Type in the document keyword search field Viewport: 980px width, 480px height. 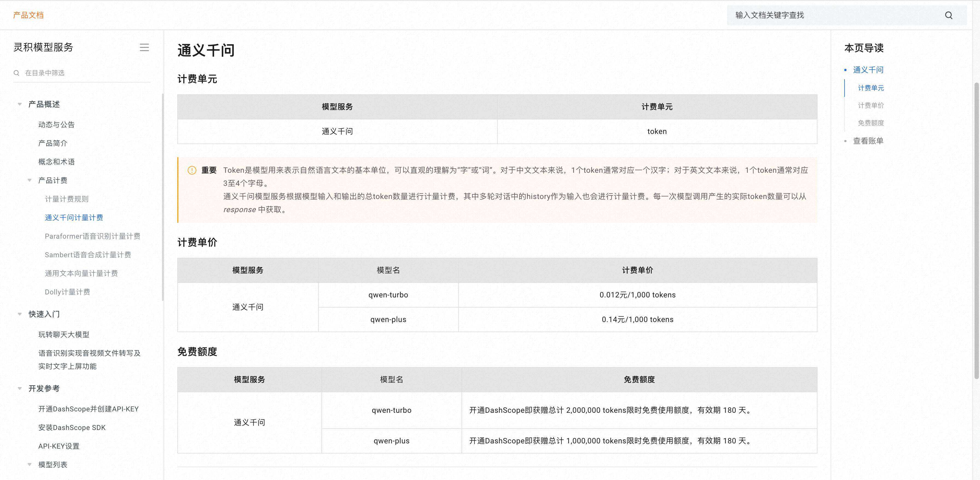click(x=833, y=15)
